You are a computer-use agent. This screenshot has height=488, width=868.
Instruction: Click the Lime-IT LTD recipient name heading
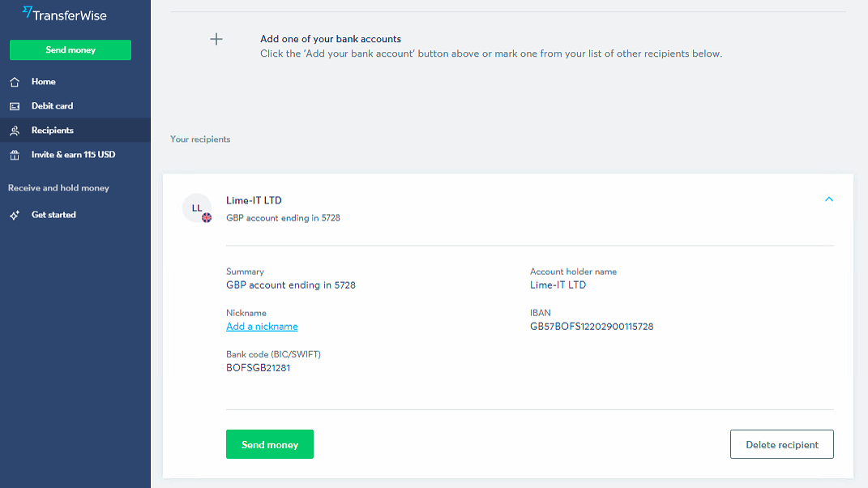pyautogui.click(x=254, y=200)
